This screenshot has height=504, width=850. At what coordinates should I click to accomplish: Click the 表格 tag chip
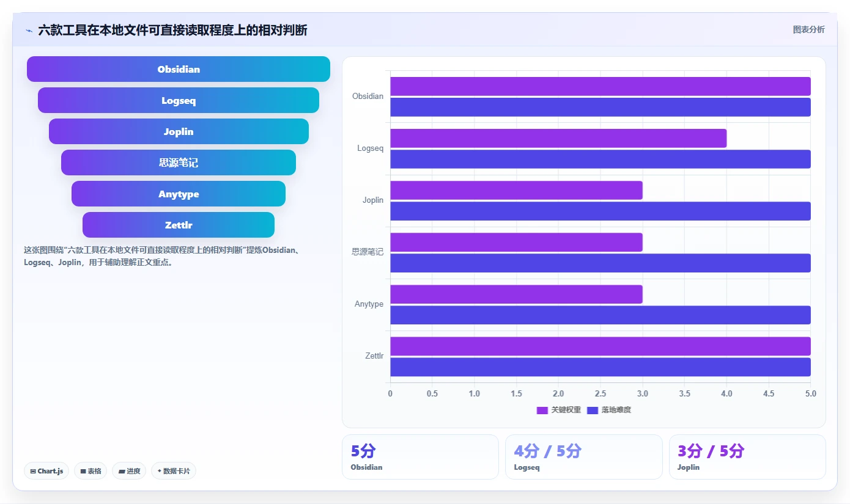[x=91, y=471]
